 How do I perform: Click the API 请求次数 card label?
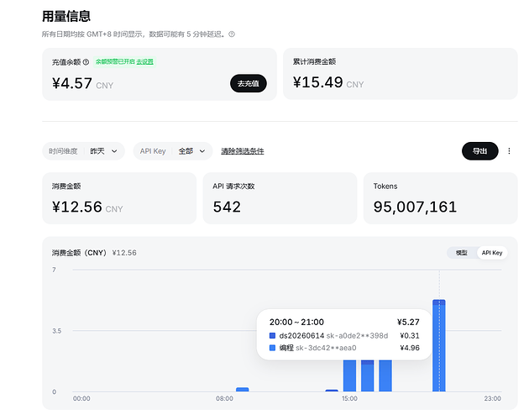(233, 186)
